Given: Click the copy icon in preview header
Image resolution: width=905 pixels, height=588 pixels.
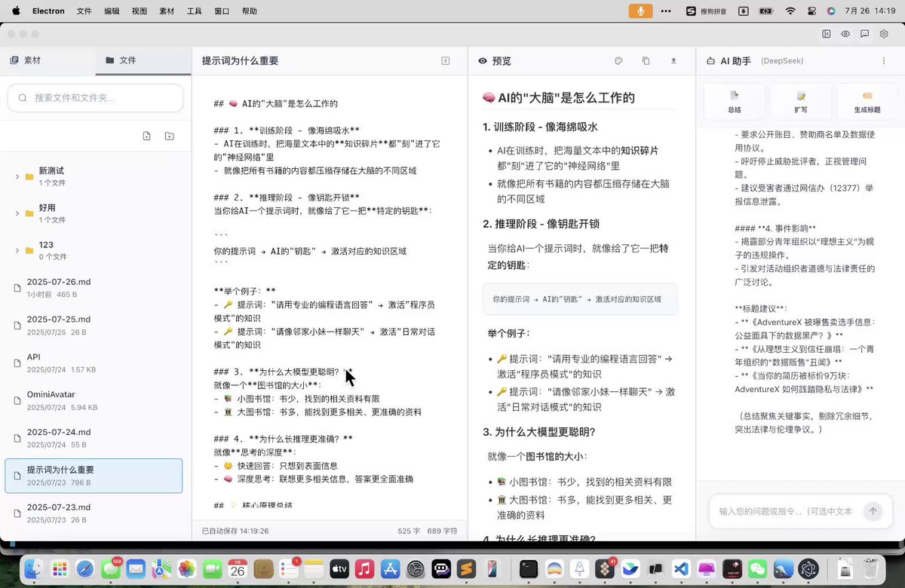Looking at the screenshot, I should tap(646, 61).
